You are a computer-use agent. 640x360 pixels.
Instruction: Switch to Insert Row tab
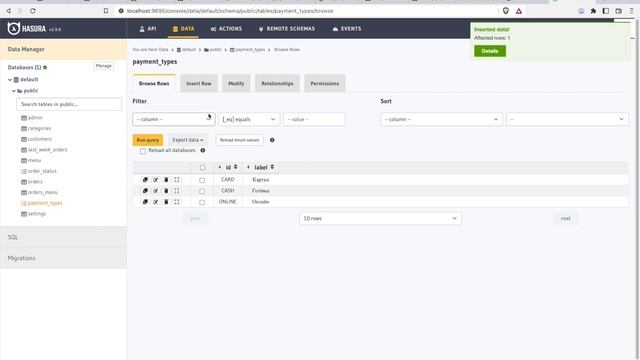coord(199,83)
